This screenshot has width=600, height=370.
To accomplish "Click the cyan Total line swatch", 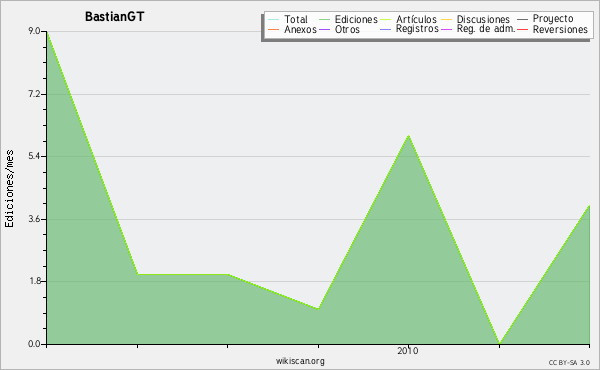I will pos(274,20).
